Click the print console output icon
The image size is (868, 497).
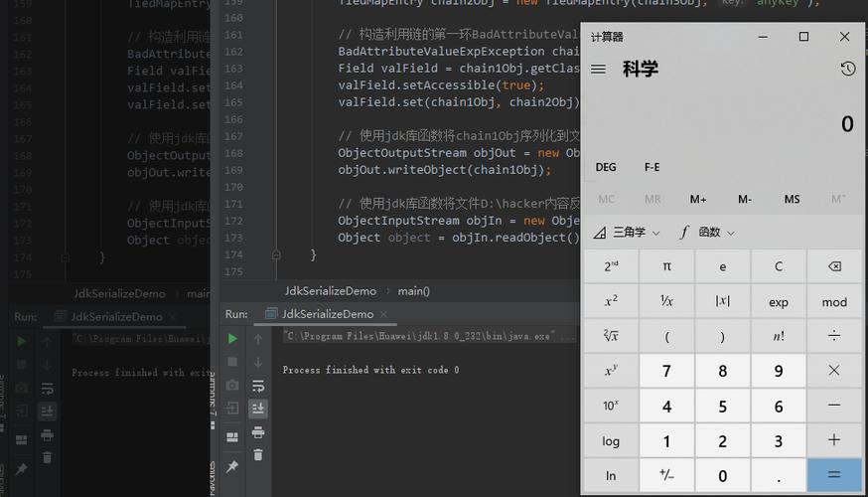click(258, 432)
